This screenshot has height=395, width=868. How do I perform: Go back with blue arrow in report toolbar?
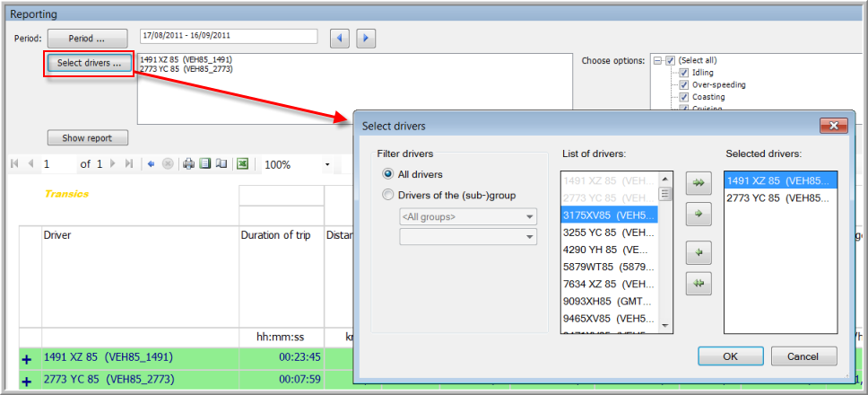pos(151,164)
